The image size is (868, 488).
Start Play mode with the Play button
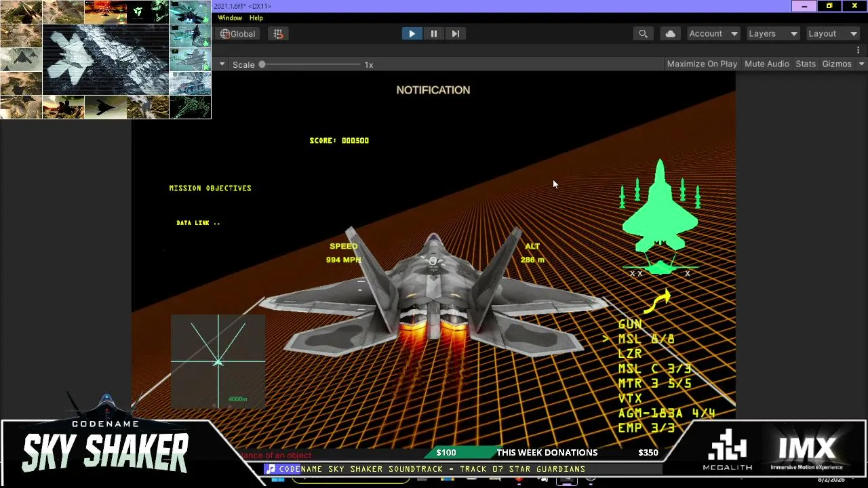coord(412,34)
